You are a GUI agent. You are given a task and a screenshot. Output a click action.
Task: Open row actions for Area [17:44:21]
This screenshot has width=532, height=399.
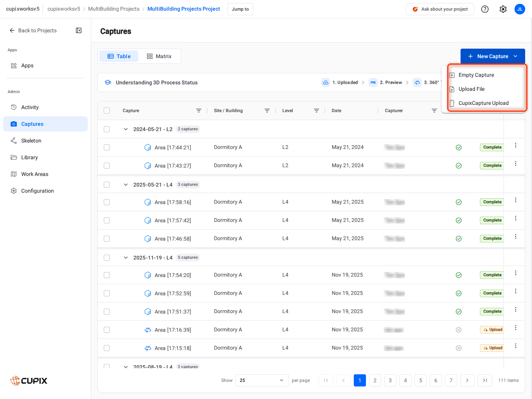516,145
